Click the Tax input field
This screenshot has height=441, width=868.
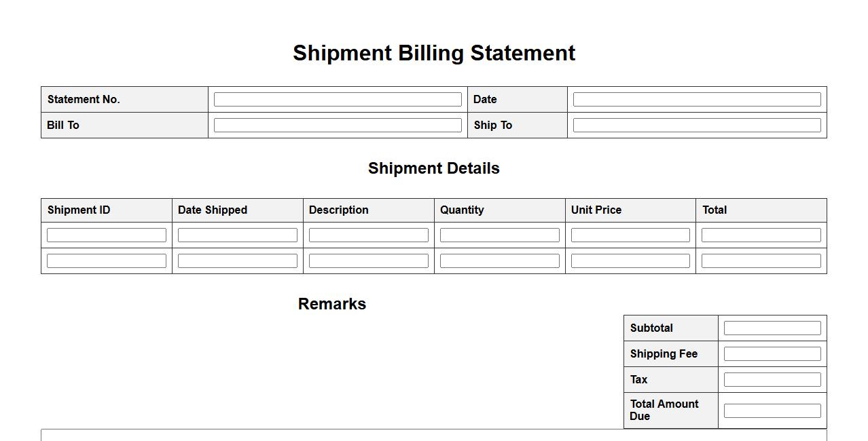click(772, 380)
